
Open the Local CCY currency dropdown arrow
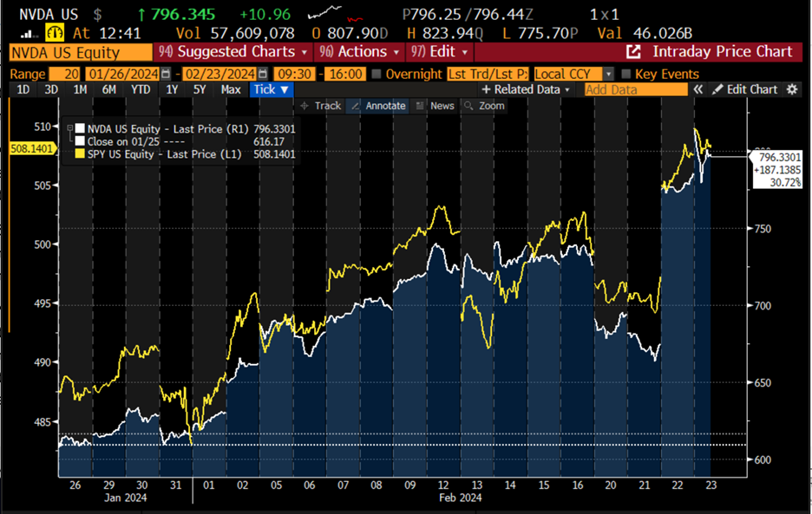click(x=608, y=74)
